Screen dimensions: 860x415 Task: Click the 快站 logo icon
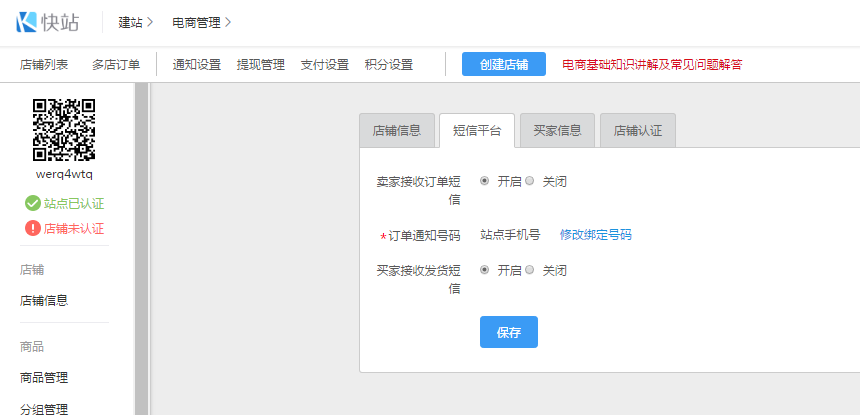pos(27,21)
